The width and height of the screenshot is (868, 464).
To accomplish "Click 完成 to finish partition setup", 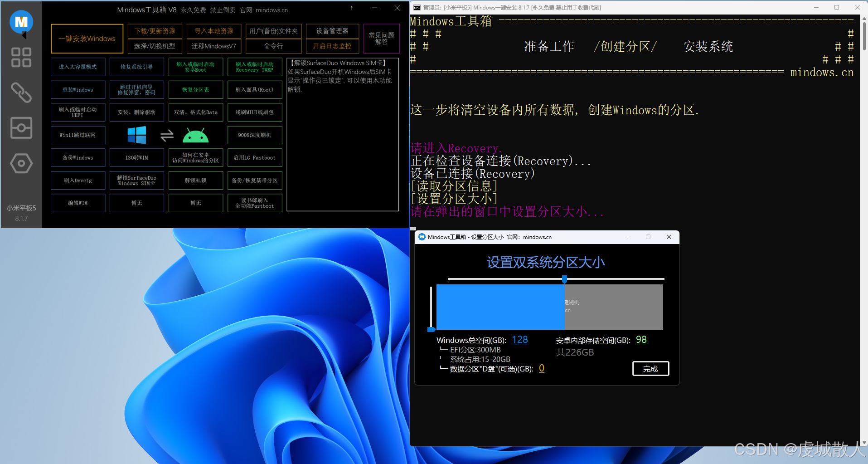I will tap(650, 369).
